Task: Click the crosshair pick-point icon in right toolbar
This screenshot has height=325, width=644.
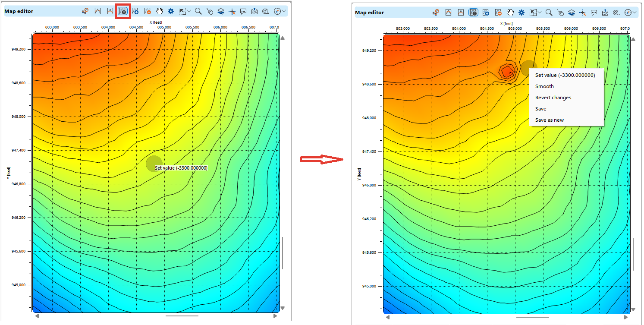Action: tap(583, 13)
